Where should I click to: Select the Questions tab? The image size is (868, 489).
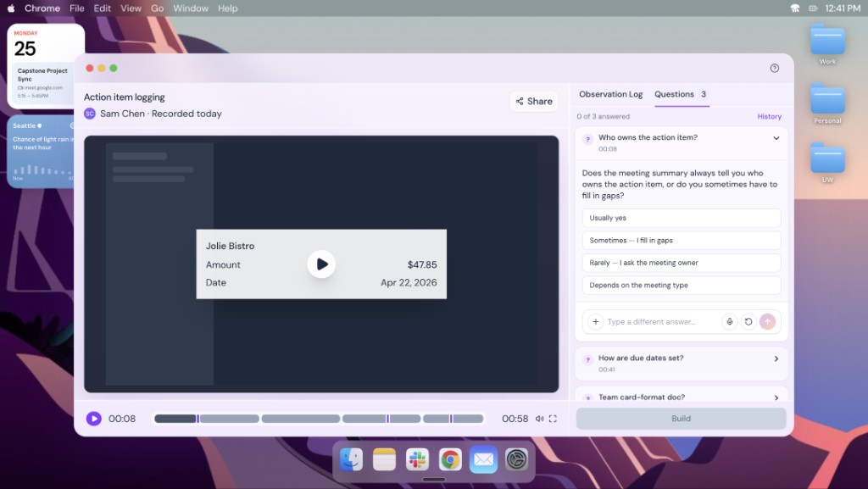(x=681, y=94)
